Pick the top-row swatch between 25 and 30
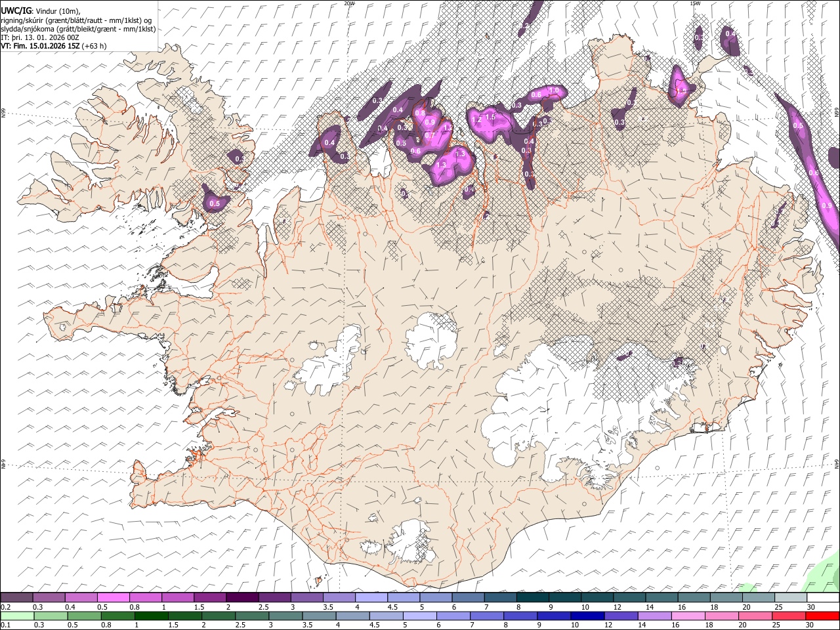Viewport: 840px width, 630px height. tap(791, 597)
